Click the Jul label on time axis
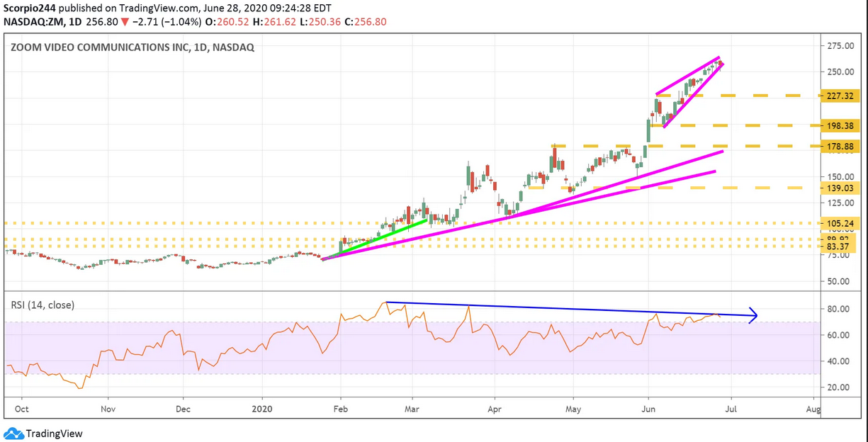Screen dimensions: 868x442 coord(732,409)
